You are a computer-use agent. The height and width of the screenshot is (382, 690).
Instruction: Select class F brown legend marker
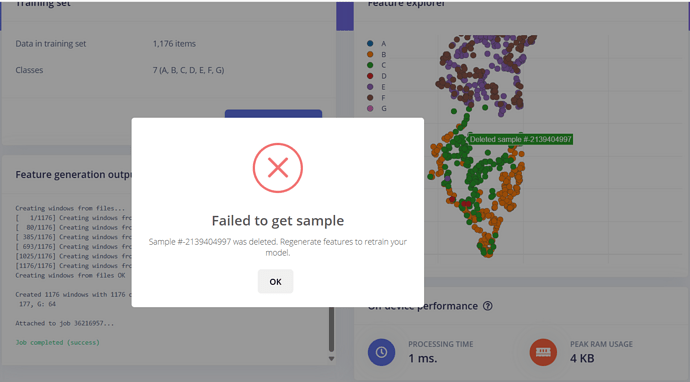click(x=370, y=97)
